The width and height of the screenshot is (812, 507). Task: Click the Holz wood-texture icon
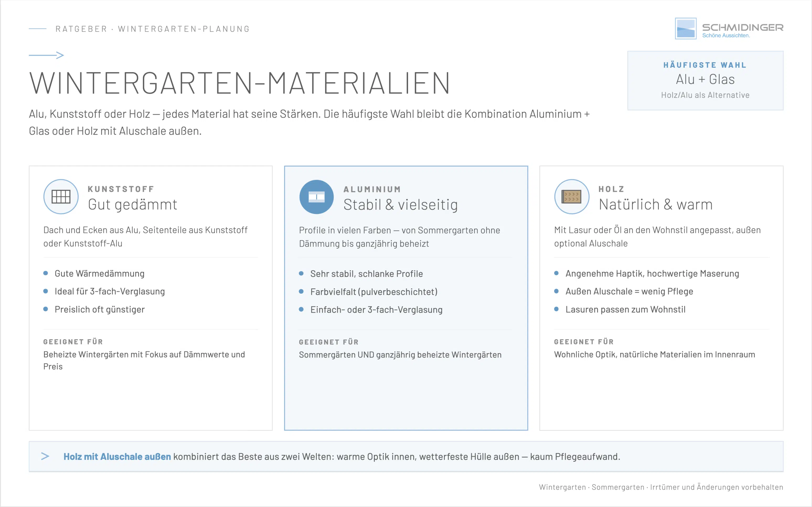571,197
